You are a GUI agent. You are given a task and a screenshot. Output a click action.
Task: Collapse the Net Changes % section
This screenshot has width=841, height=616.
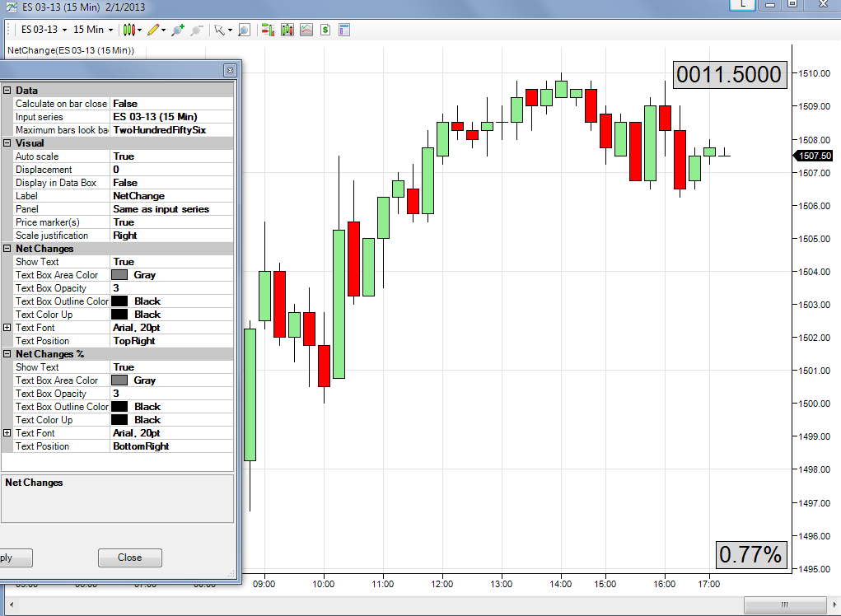7,353
